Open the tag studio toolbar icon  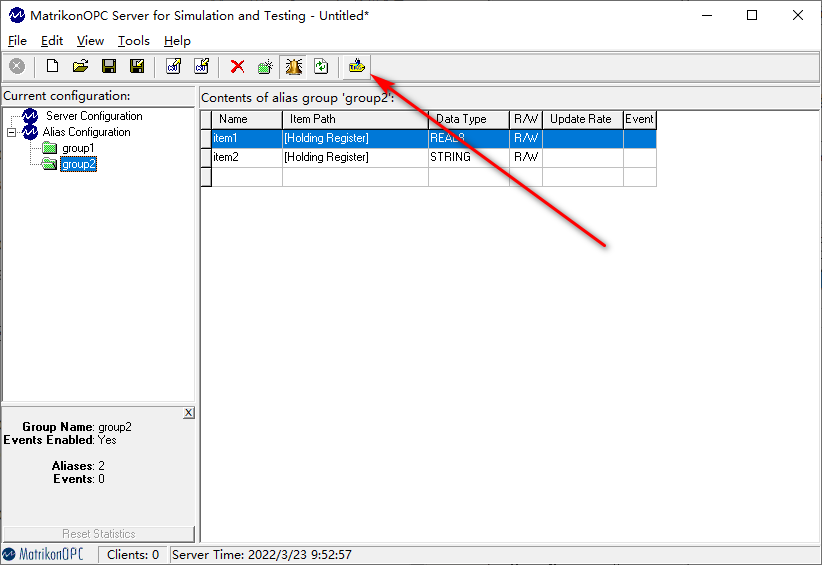tap(357, 67)
